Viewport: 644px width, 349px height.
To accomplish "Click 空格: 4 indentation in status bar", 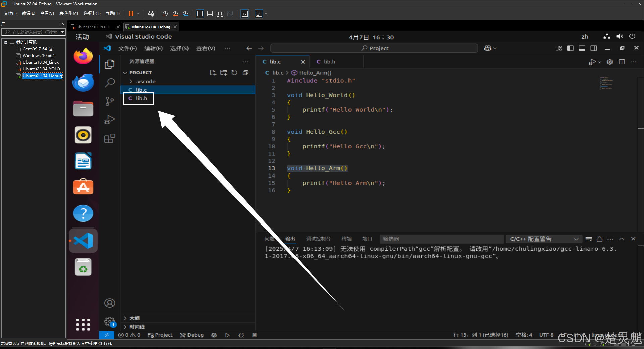I will pyautogui.click(x=524, y=335).
